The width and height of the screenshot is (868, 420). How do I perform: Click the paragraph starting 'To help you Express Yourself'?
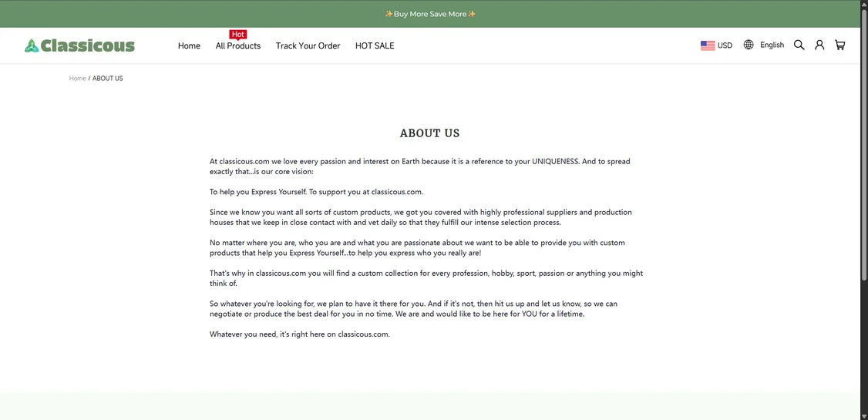[316, 192]
